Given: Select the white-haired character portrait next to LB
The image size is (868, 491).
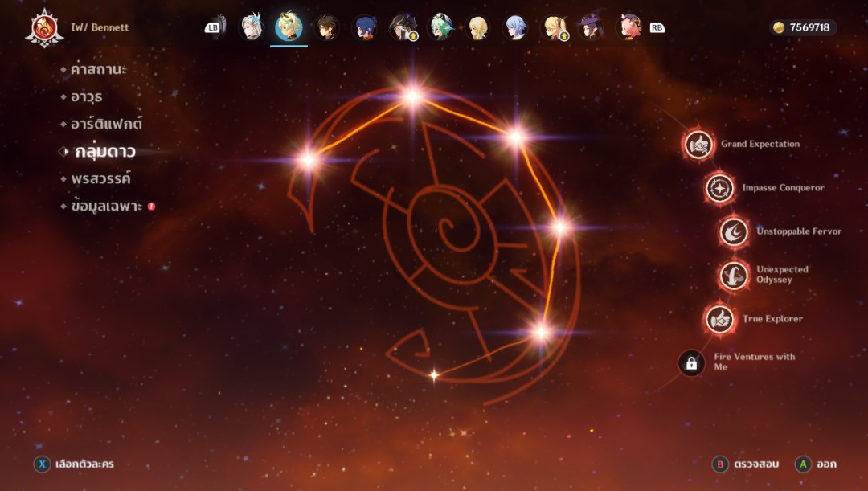Looking at the screenshot, I should 252,27.
